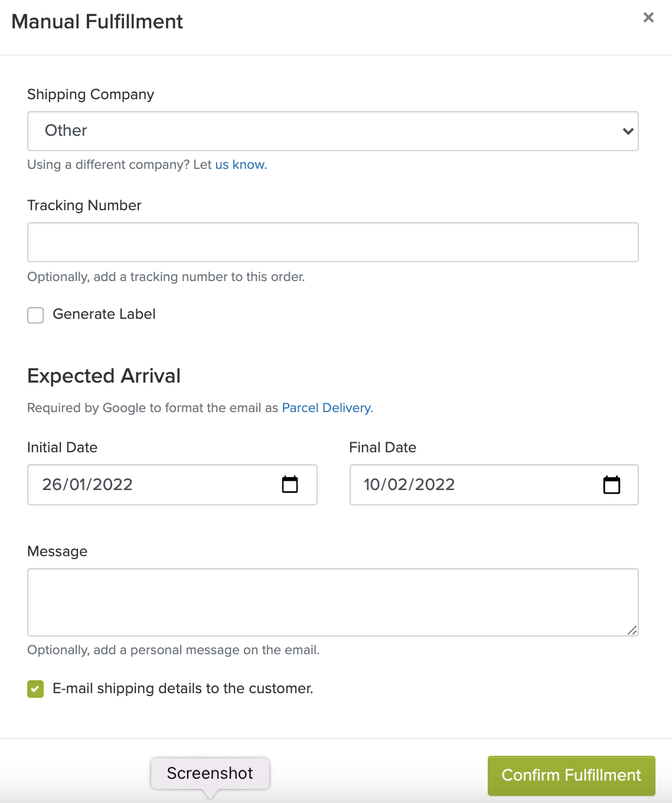Open the Initial Date calendar picker icon
Screen dimensions: 672x803
pos(290,485)
